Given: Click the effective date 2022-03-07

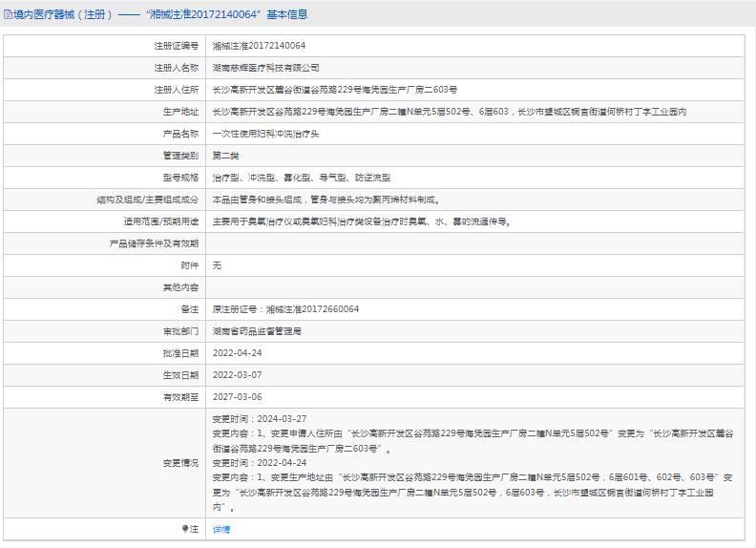Looking at the screenshot, I should (238, 375).
